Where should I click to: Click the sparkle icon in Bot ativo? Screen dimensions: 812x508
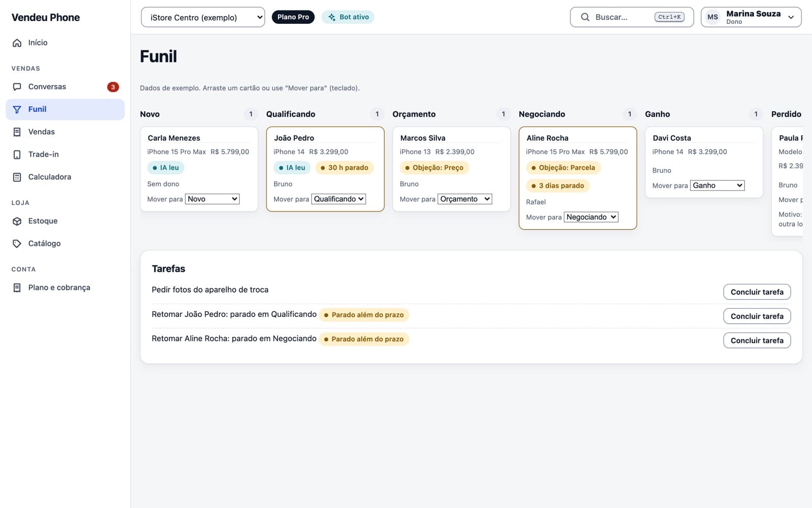point(332,17)
